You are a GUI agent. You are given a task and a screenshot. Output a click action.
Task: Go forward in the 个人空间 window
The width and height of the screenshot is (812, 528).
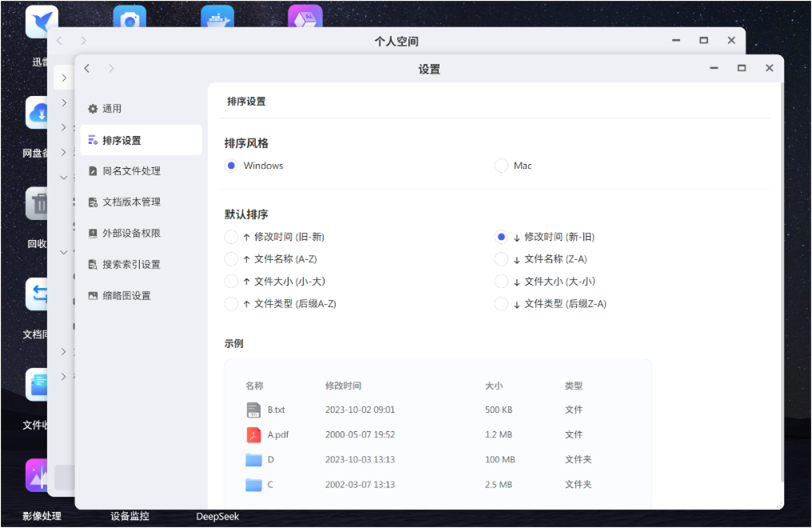[83, 40]
